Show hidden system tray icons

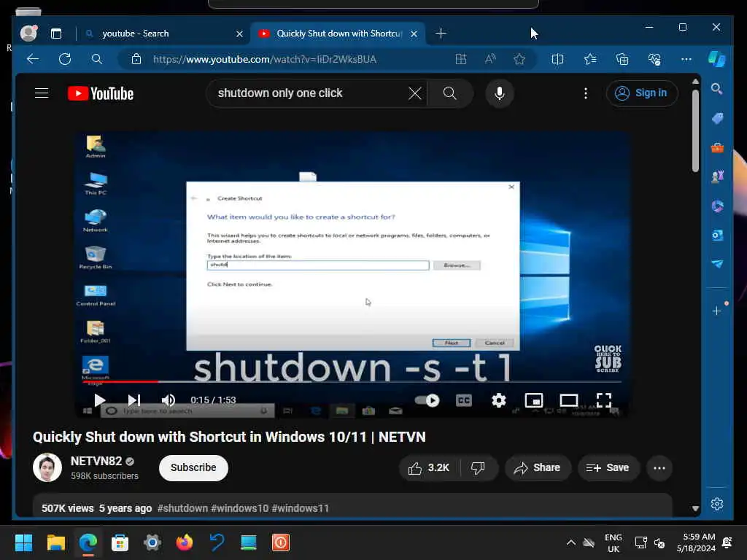point(570,542)
